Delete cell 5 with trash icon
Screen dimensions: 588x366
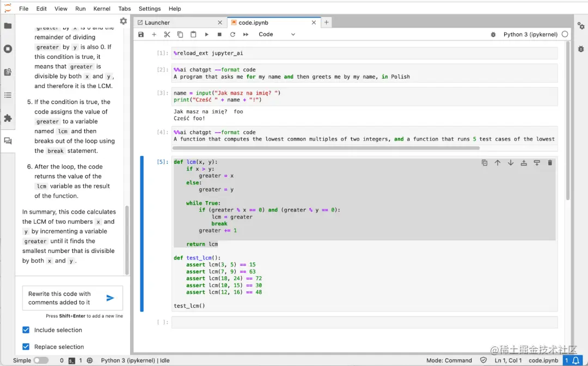(x=550, y=163)
